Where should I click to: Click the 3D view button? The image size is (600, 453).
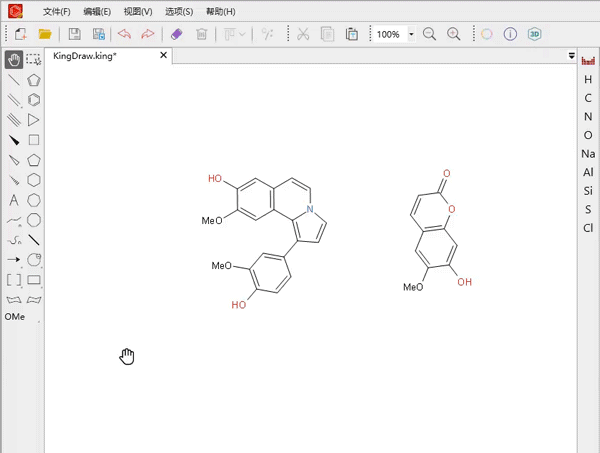point(535,34)
